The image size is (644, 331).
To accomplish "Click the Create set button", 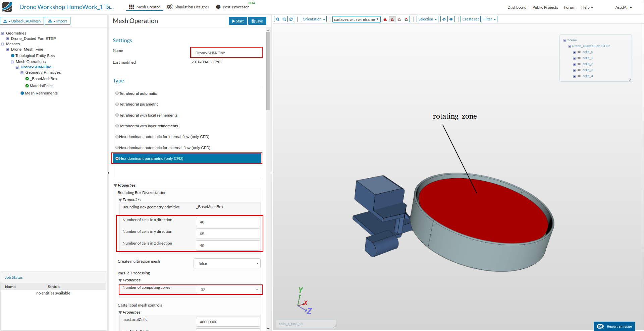I will coord(470,19).
